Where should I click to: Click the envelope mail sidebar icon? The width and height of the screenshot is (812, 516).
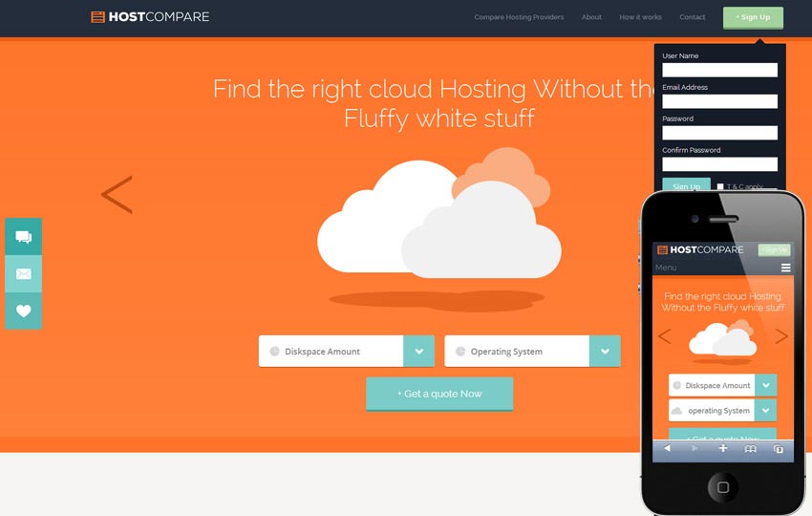pos(23,274)
